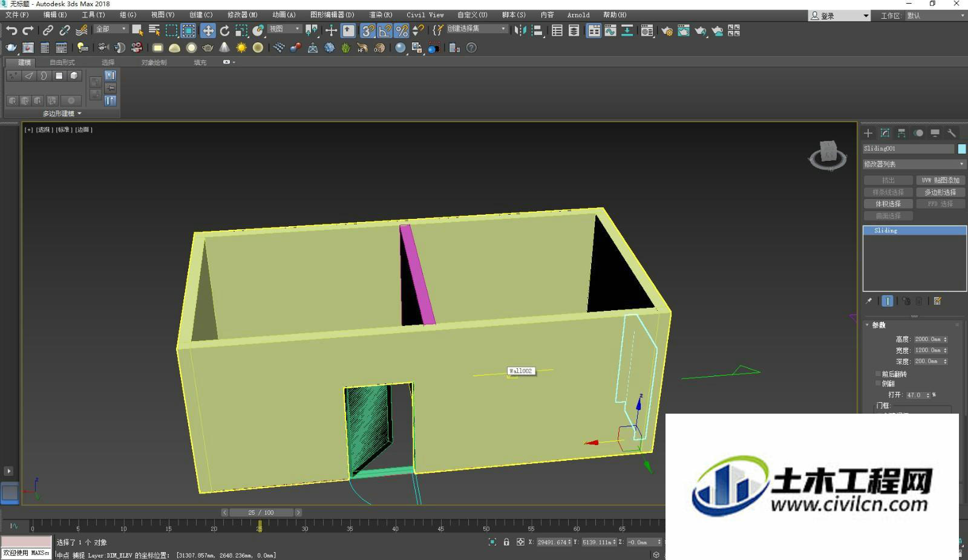This screenshot has height=560, width=968.
Task: Create a Teapot primitive from toolbar
Action: [208, 47]
